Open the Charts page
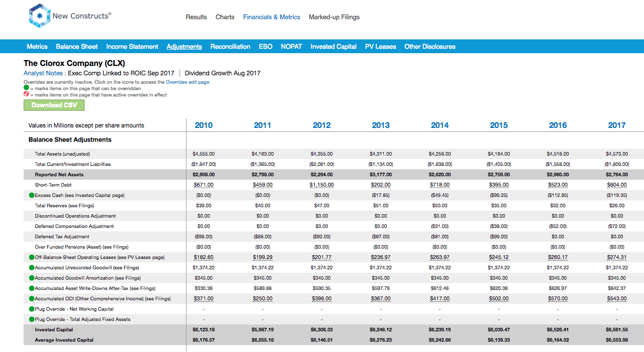644x352 pixels. (225, 17)
